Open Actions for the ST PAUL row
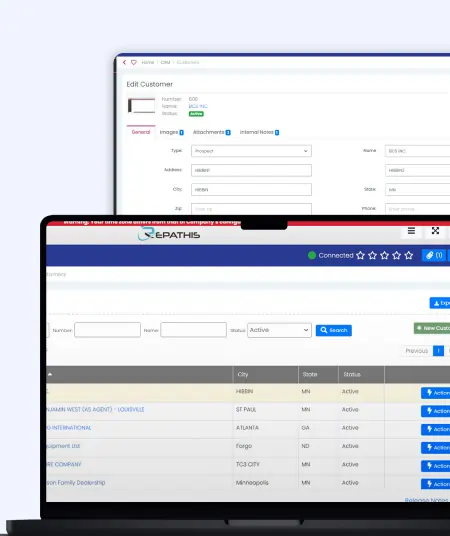The image size is (450, 536). [436, 411]
